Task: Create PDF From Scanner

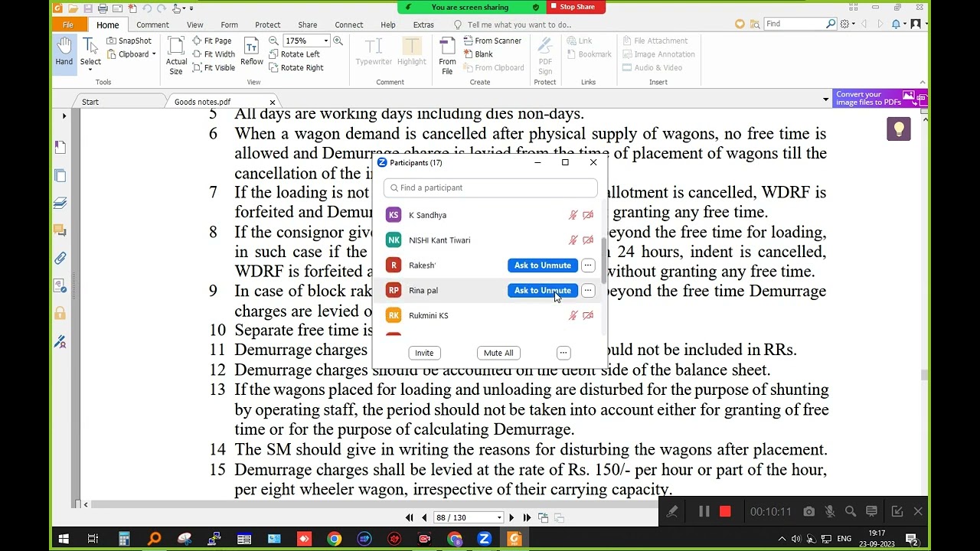Action: pyautogui.click(x=492, y=41)
